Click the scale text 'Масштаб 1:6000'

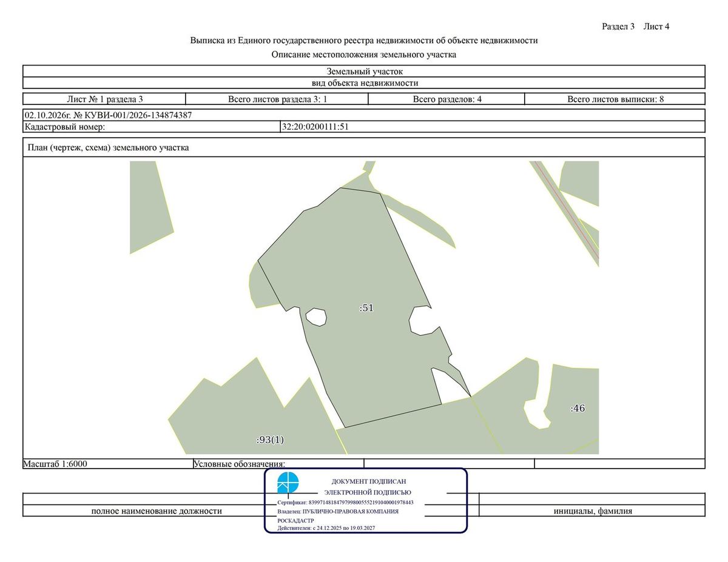pos(56,464)
